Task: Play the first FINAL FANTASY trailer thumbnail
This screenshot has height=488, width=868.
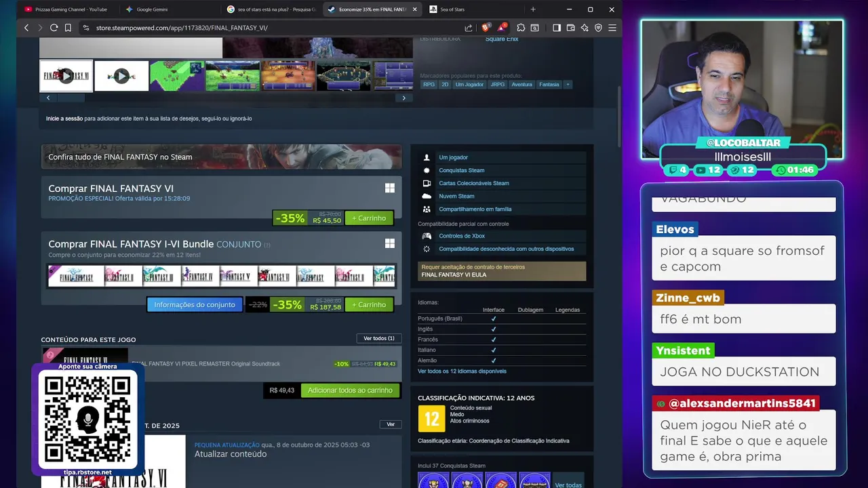Action: point(66,76)
